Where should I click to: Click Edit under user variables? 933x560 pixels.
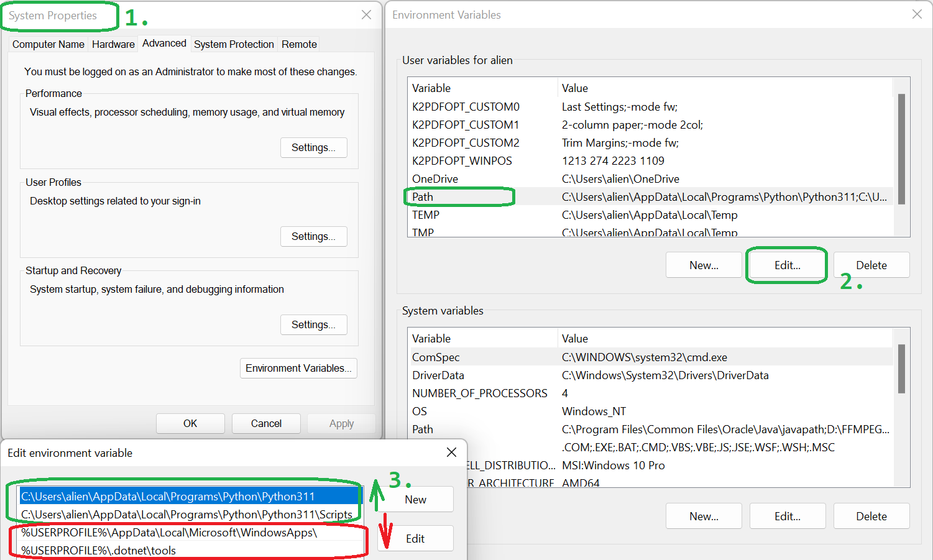(x=788, y=265)
